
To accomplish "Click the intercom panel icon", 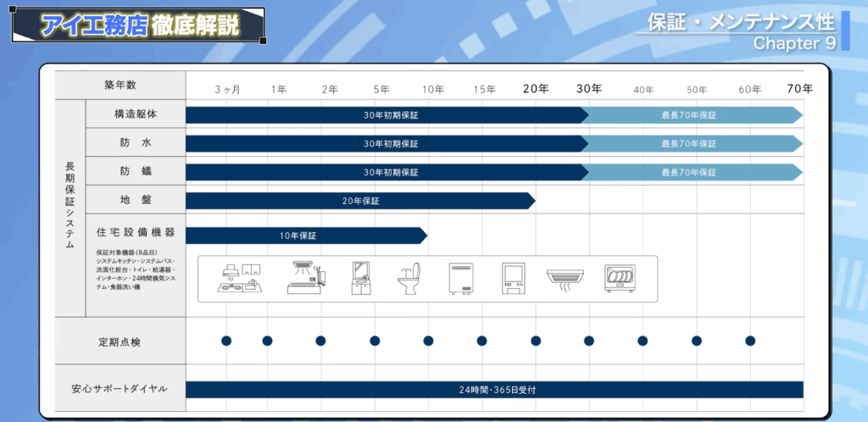I will [514, 279].
